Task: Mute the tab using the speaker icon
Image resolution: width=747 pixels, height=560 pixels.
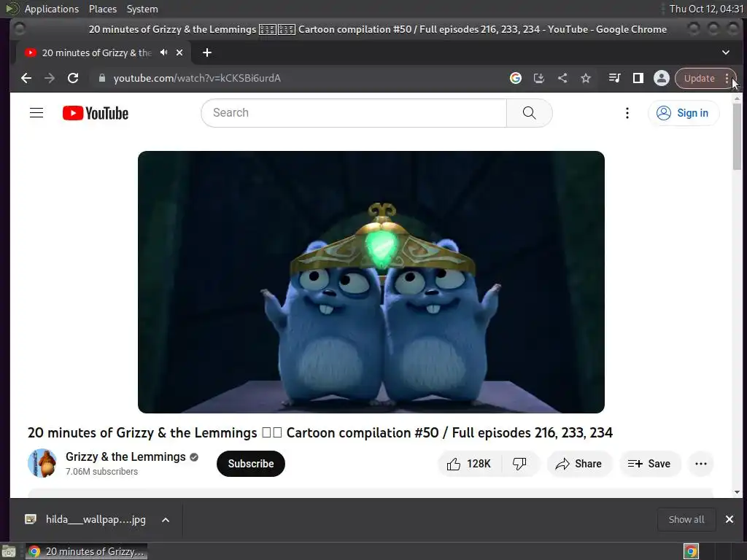Action: [x=164, y=52]
